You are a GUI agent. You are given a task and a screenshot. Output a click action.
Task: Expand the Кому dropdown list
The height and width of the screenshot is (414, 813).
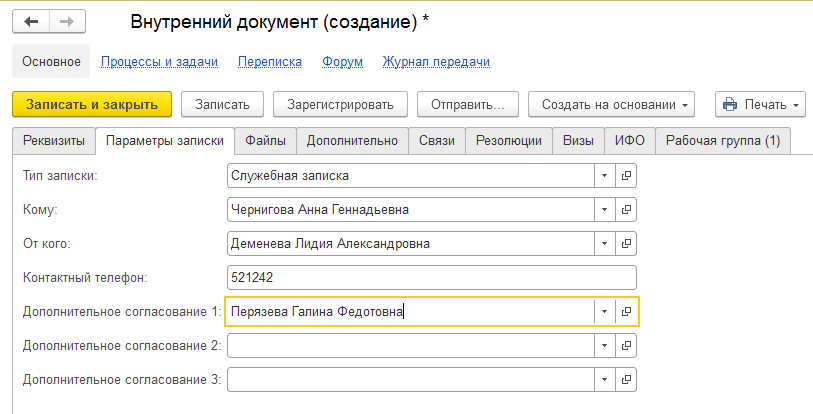[x=605, y=210]
